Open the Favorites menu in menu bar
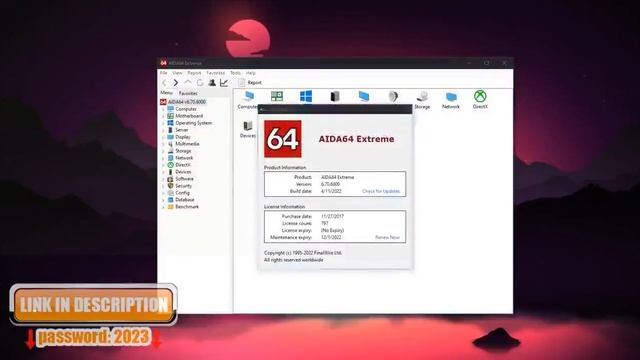 coord(216,73)
